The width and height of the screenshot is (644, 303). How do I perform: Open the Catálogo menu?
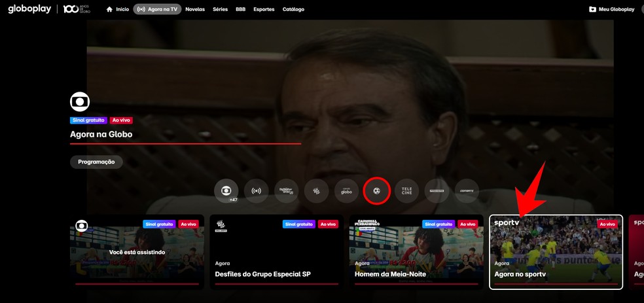coord(294,9)
